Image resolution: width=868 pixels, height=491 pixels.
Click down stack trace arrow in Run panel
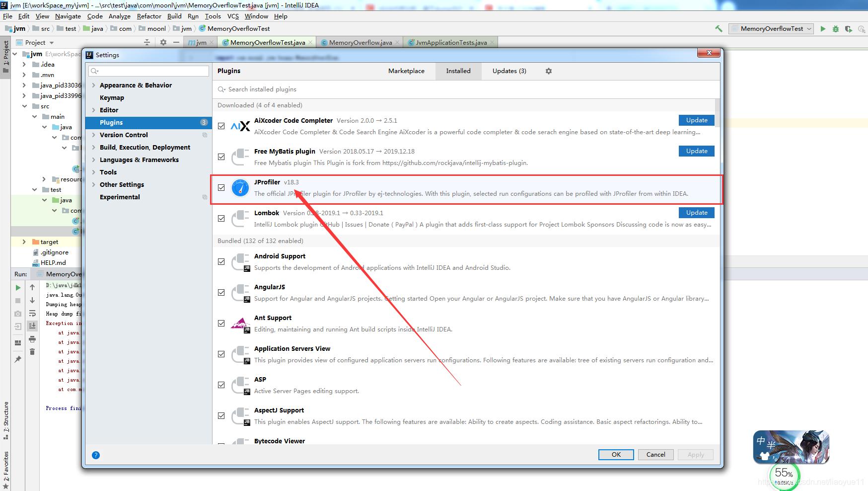(x=32, y=300)
